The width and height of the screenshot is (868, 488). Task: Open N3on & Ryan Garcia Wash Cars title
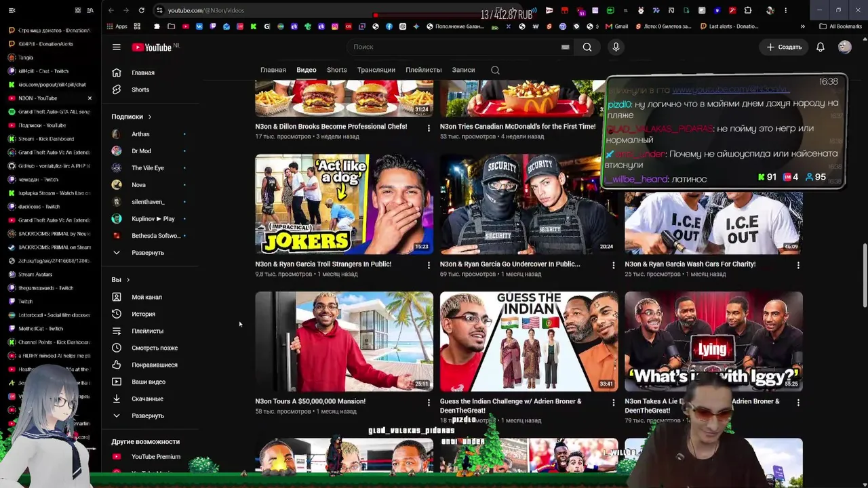point(690,264)
